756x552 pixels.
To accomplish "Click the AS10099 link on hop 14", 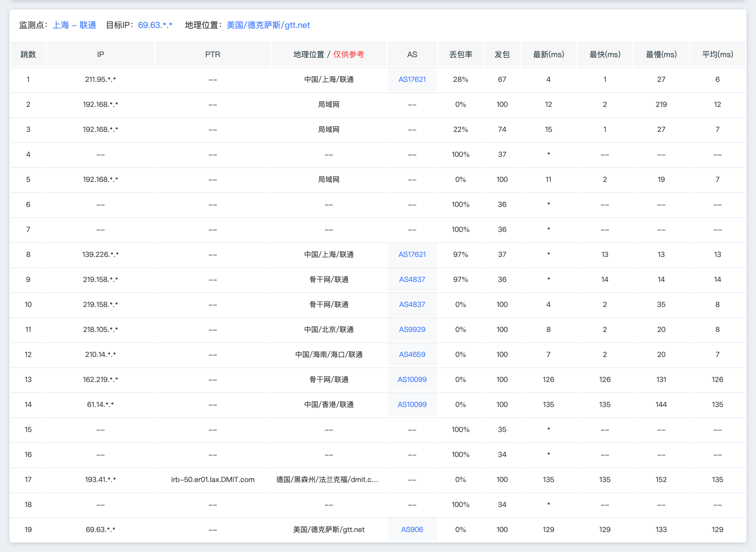I will coord(412,405).
